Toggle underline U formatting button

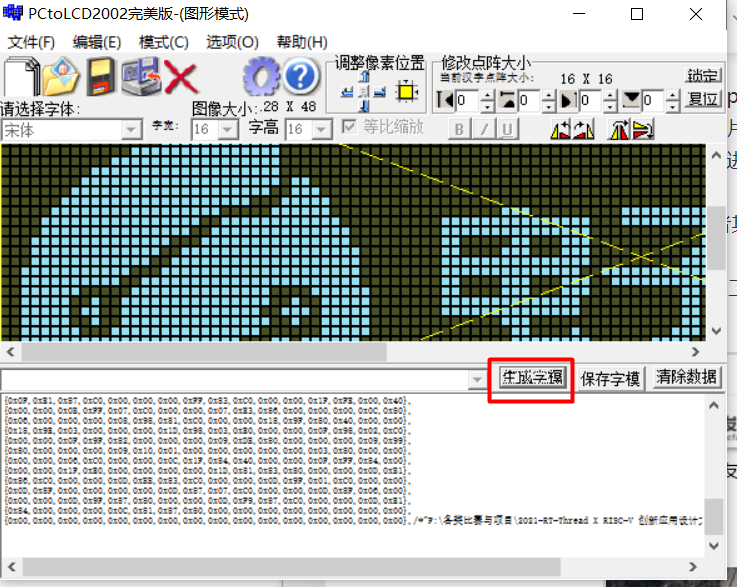click(507, 129)
